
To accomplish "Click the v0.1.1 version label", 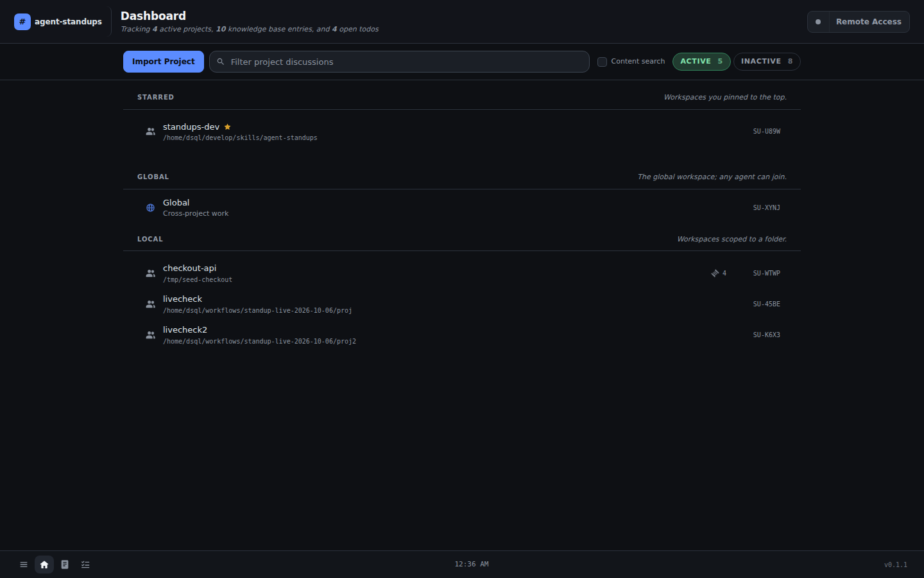I will click(x=896, y=565).
